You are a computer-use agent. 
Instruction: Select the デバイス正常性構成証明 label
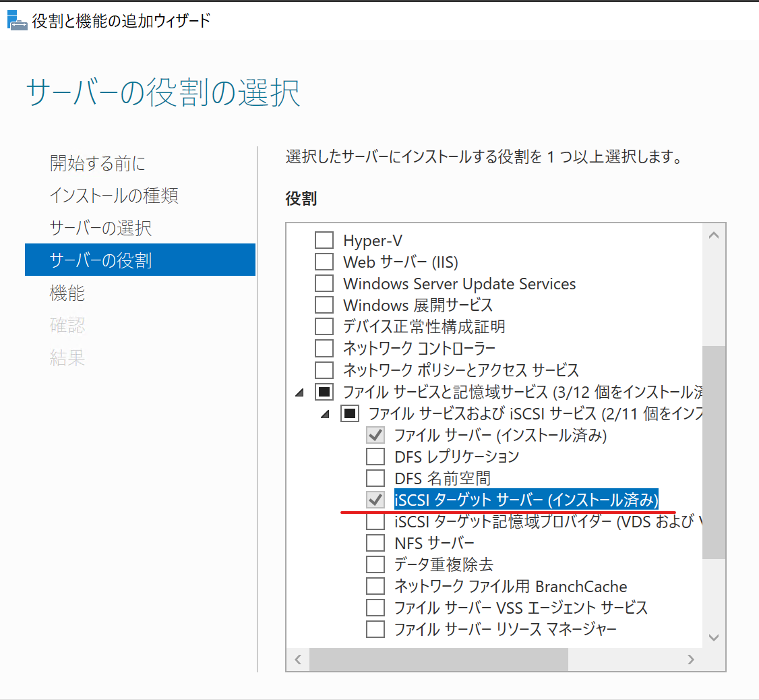coord(424,326)
